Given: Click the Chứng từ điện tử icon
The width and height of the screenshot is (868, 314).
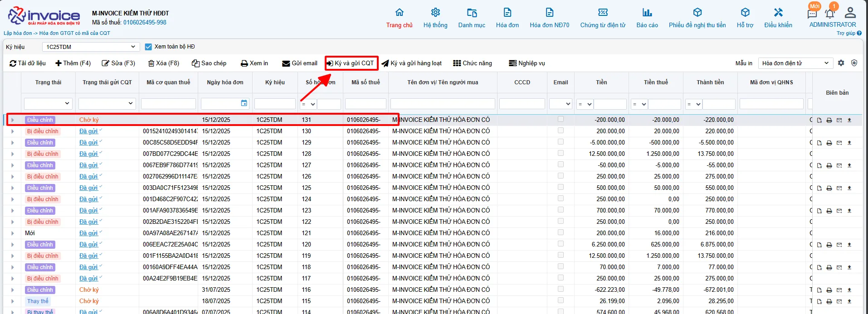Looking at the screenshot, I should [x=603, y=12].
